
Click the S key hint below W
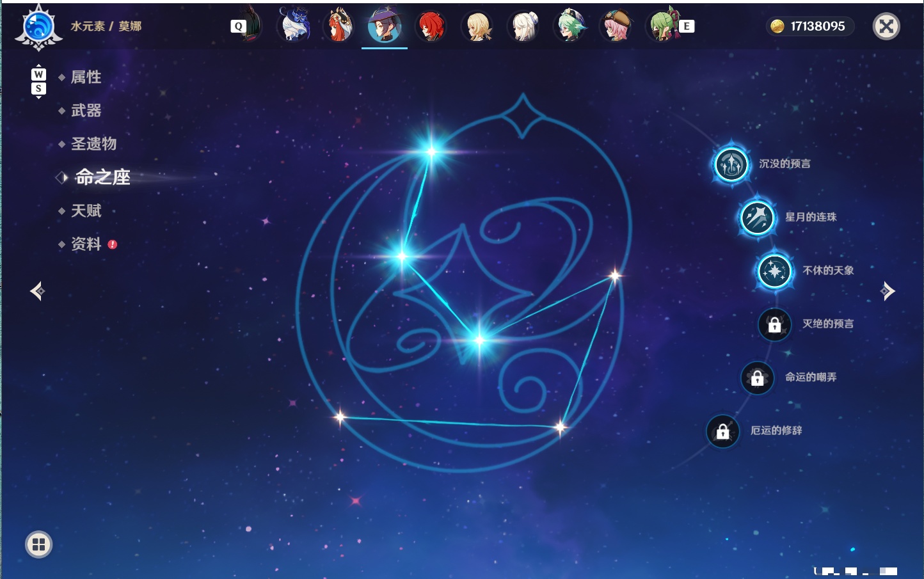[x=38, y=88]
